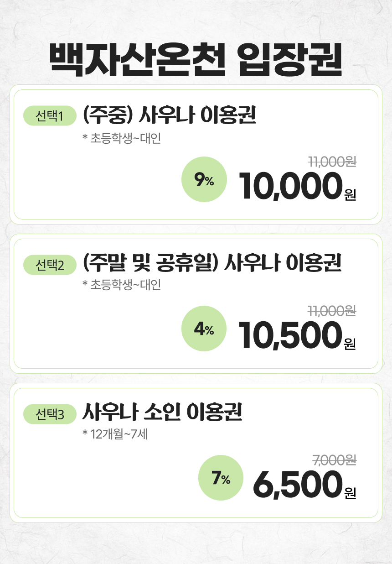This screenshot has height=564, width=392.
Task: Select the 선택1 green badge
Action: coord(49,117)
